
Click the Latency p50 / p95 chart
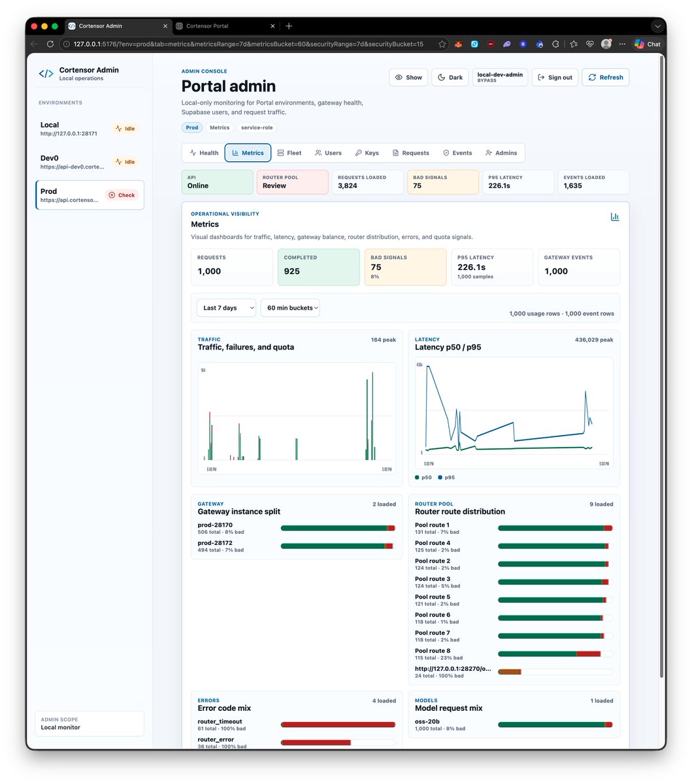514,412
